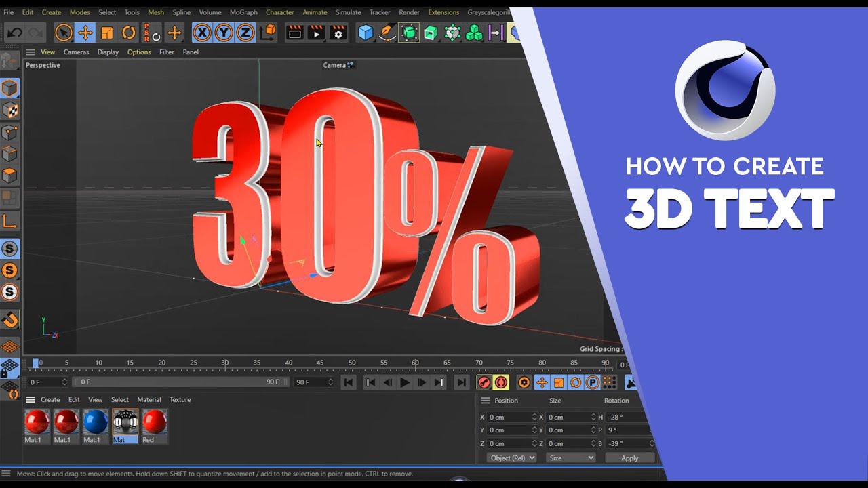Image resolution: width=868 pixels, height=488 pixels.
Task: Click stepper on Size Y field
Action: 593,430
